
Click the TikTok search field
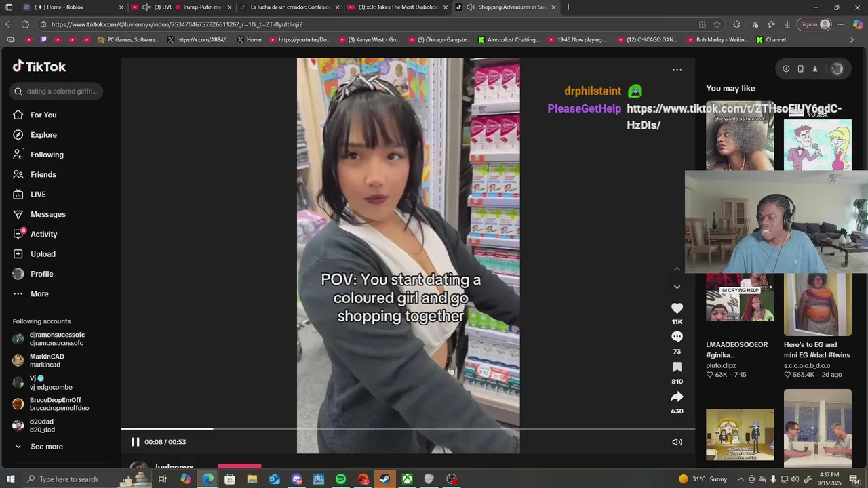tap(56, 91)
